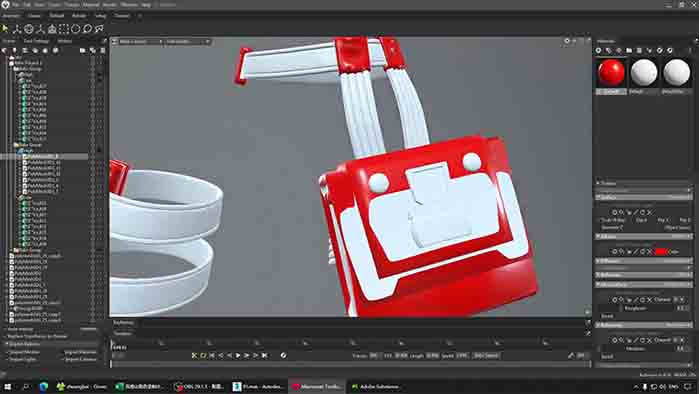699x394 pixels.
Task: Toggle the loop playback icon
Action: pyautogui.click(x=203, y=355)
